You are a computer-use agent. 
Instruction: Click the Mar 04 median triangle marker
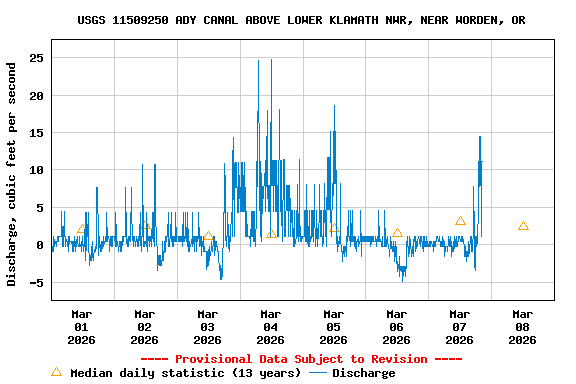[x=271, y=234]
